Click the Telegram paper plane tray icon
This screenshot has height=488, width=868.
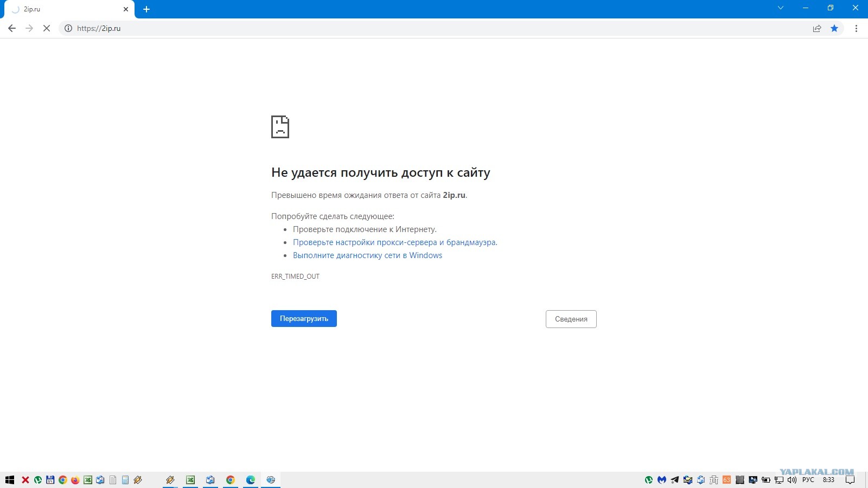click(x=675, y=480)
